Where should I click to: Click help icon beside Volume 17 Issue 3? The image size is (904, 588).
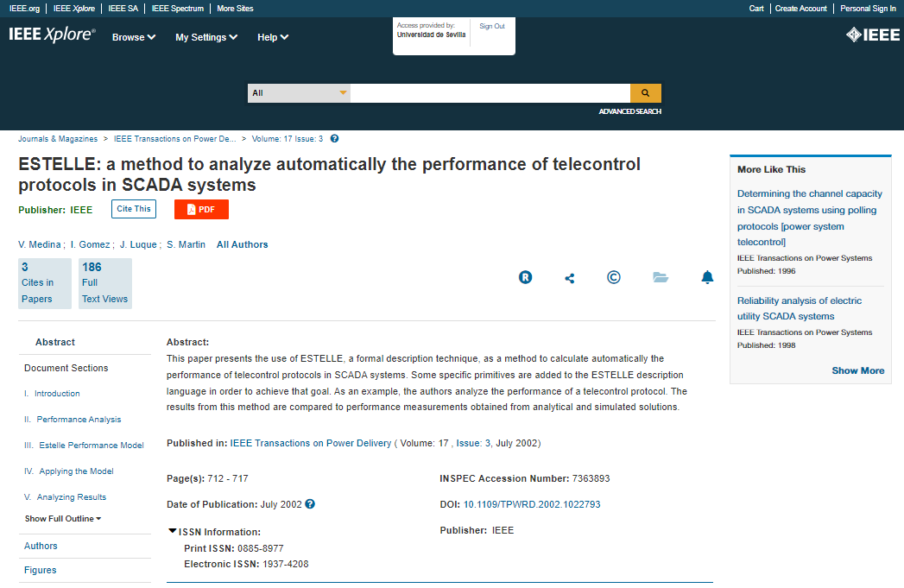click(334, 138)
